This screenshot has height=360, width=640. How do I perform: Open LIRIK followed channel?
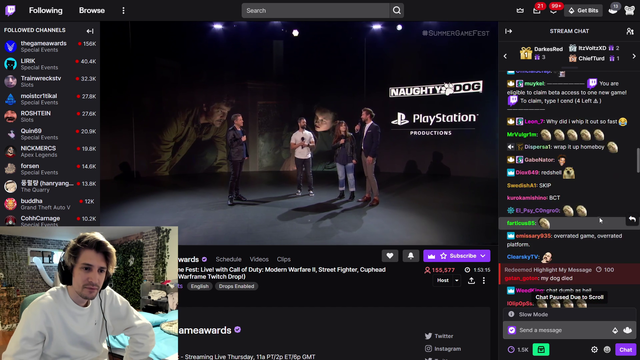pos(50,64)
